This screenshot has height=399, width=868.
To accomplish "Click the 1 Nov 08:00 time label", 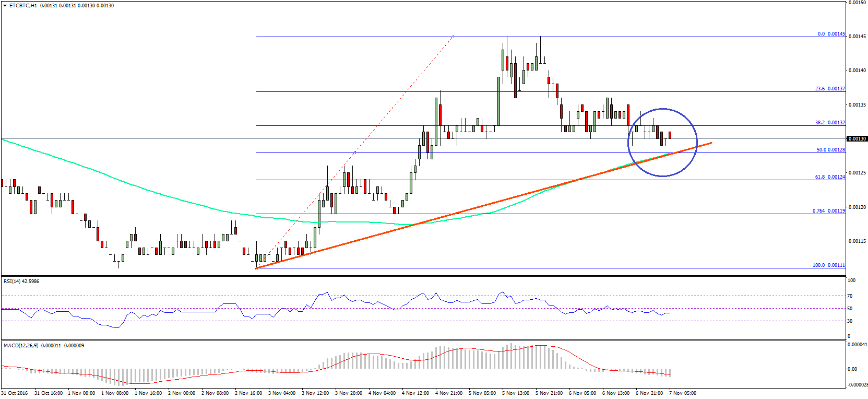I will click(x=115, y=393).
